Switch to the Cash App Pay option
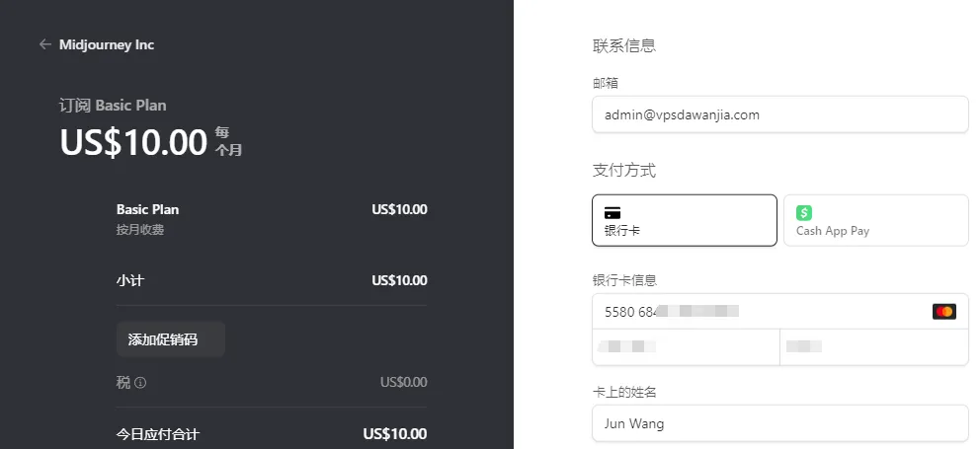The width and height of the screenshot is (980, 449). tap(875, 220)
